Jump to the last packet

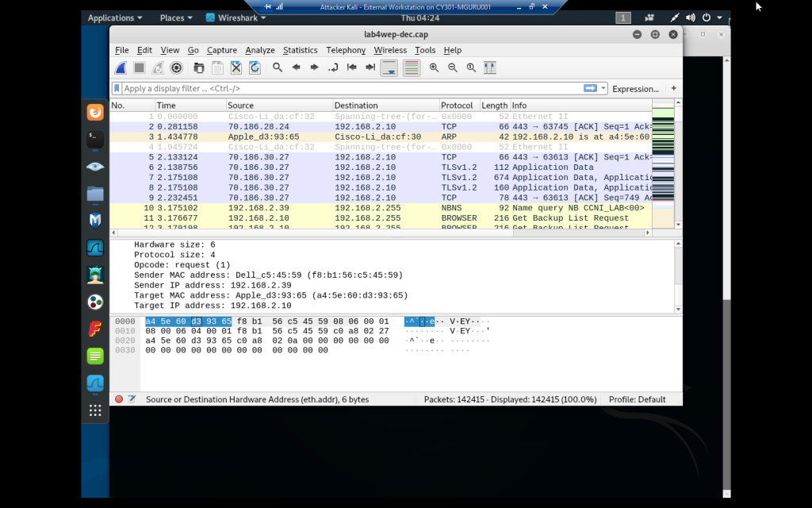[370, 68]
